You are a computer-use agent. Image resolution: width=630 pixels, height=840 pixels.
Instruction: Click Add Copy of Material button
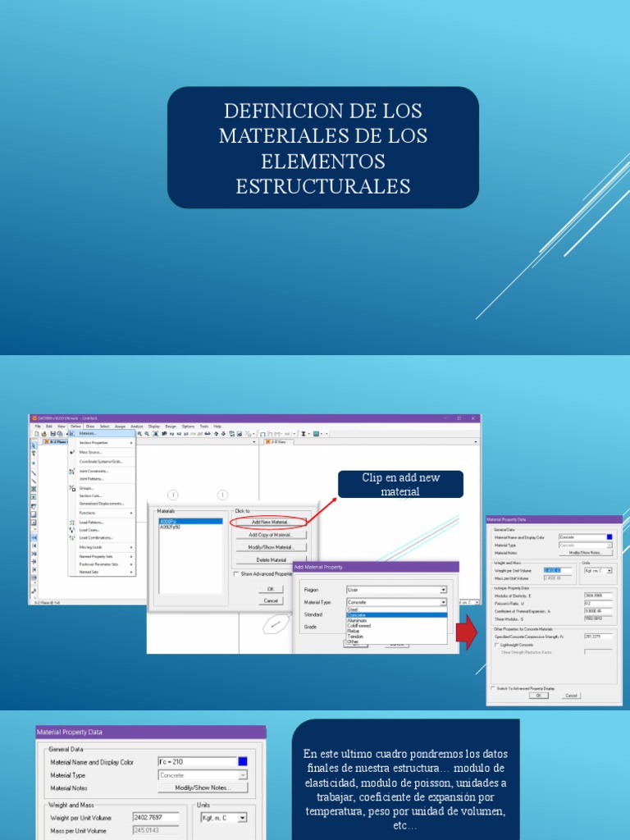[271, 535]
